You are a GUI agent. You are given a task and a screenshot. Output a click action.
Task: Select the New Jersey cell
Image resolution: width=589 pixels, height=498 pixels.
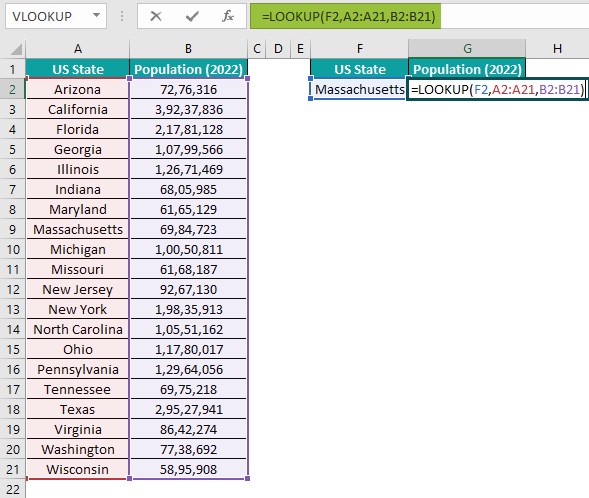(77, 289)
